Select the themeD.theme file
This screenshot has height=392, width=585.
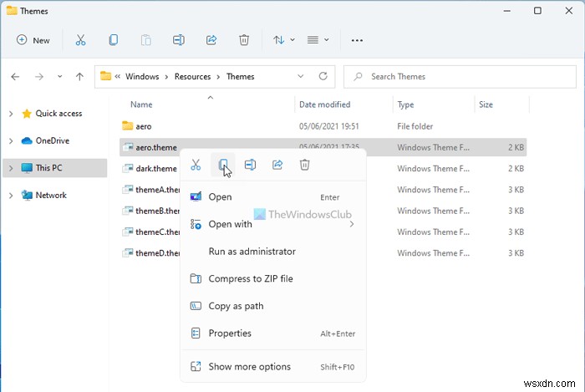tap(150, 253)
